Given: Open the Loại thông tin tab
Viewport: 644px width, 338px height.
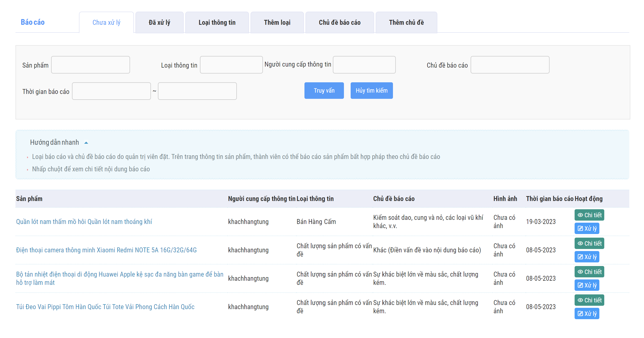Looking at the screenshot, I should pyautogui.click(x=217, y=22).
